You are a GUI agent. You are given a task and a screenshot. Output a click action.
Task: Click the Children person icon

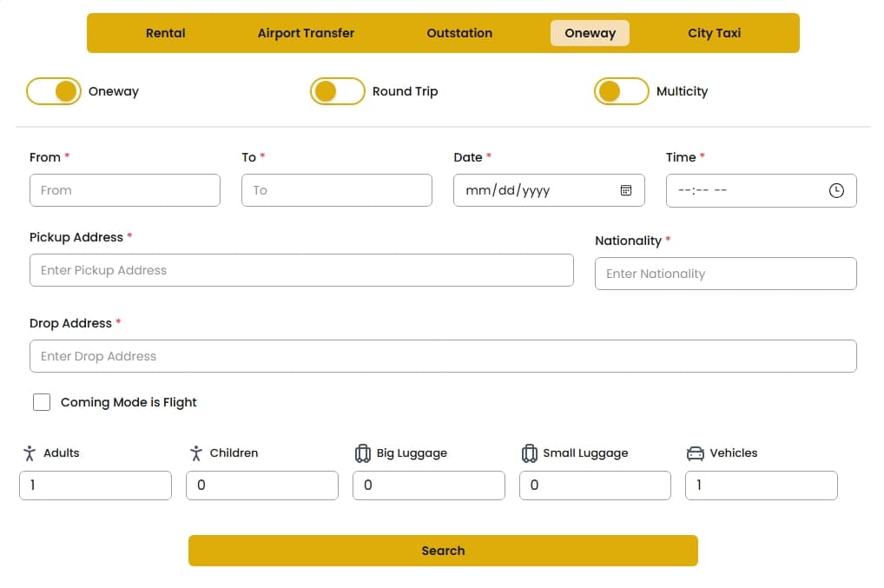coord(196,453)
